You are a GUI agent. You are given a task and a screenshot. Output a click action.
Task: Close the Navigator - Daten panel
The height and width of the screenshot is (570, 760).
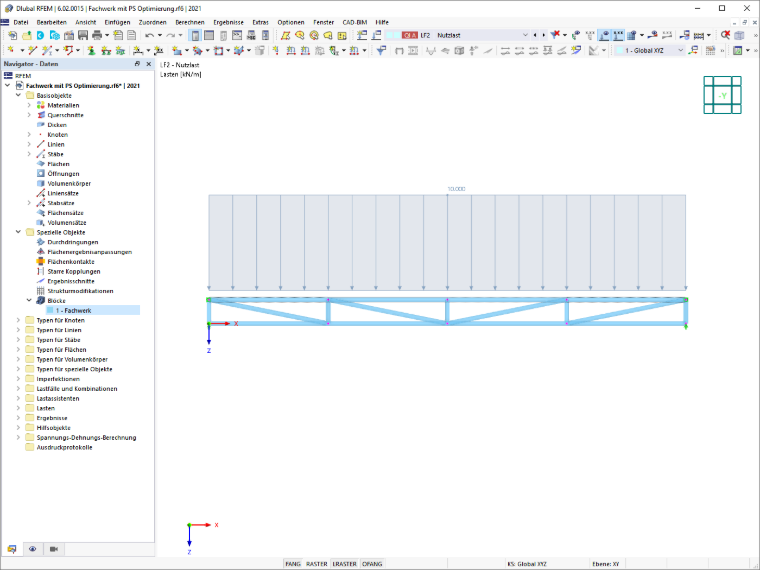148,64
